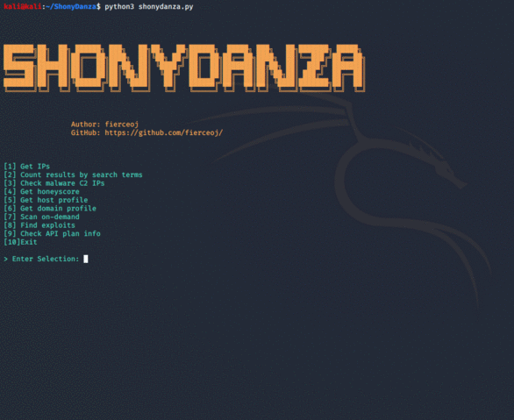514x420 pixels.
Task: Click the 'Author: fierceoj' text
Action: pos(104,125)
